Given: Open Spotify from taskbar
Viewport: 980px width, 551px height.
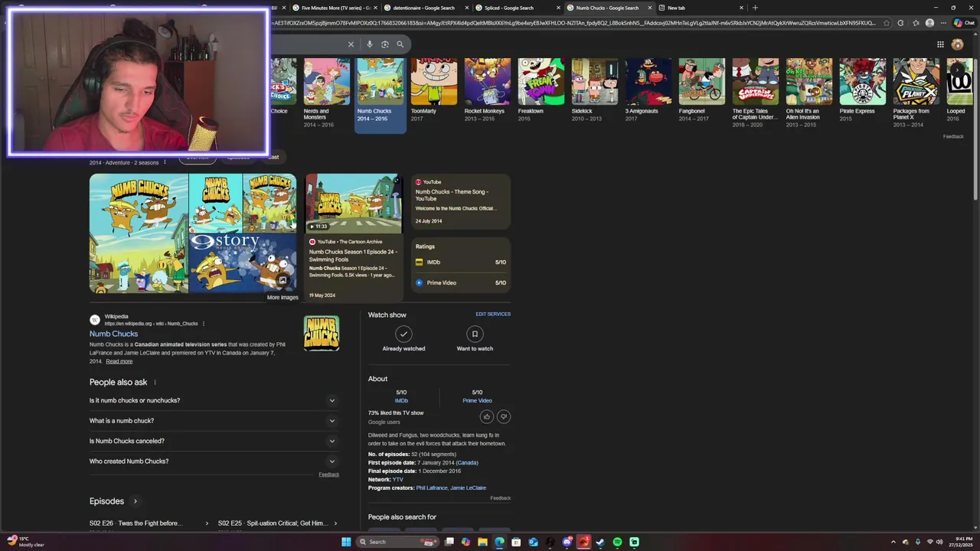Looking at the screenshot, I should point(617,542).
